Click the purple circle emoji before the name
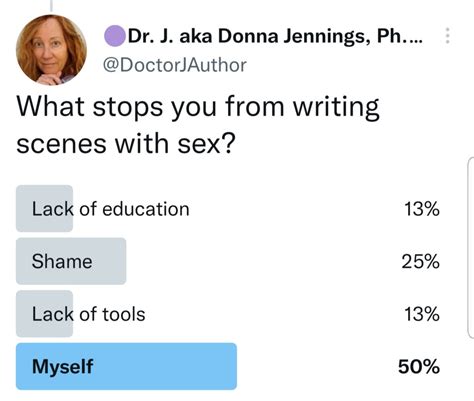 point(115,36)
